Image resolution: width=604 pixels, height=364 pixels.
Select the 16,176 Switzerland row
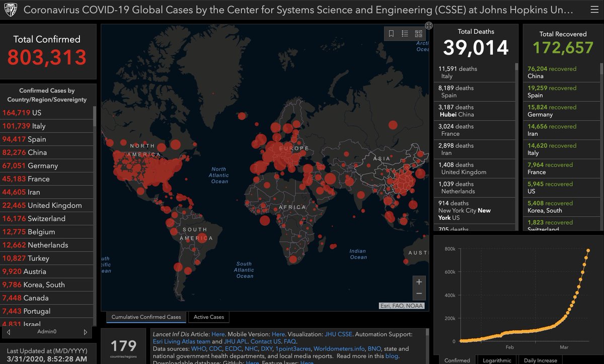(46, 219)
